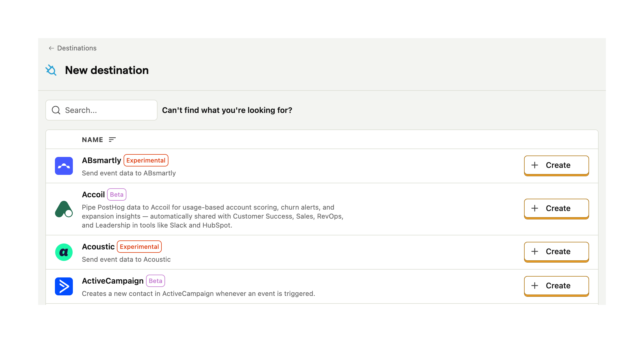Create an ABsmartly destination

click(556, 165)
